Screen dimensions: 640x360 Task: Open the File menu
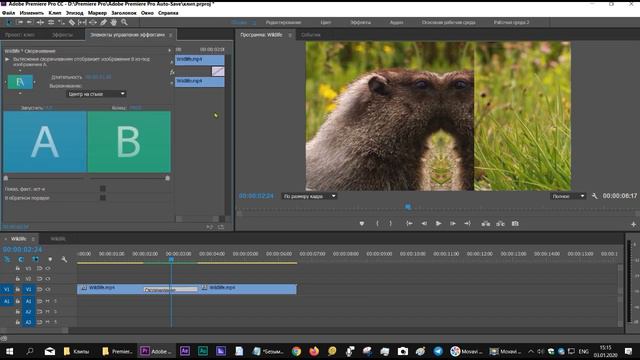[x=8, y=13]
